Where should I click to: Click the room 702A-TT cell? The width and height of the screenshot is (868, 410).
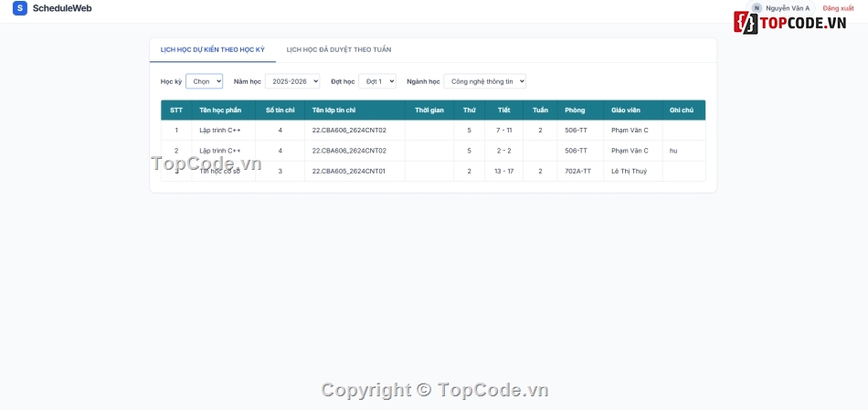(x=577, y=171)
